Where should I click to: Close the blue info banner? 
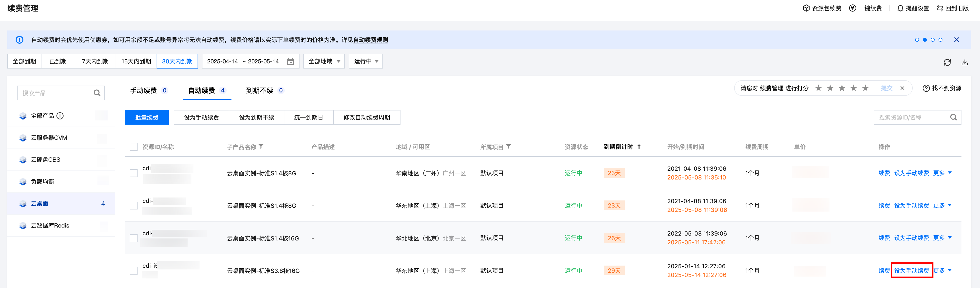(956, 40)
